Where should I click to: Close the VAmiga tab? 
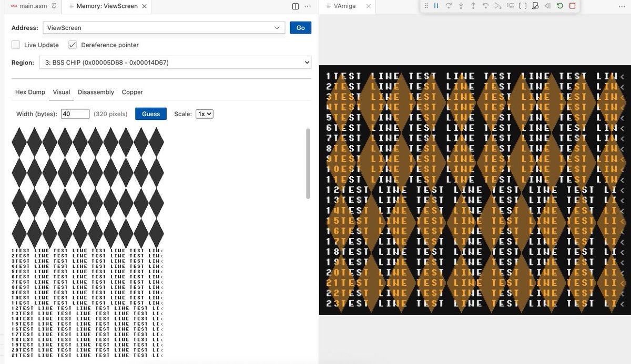click(368, 6)
